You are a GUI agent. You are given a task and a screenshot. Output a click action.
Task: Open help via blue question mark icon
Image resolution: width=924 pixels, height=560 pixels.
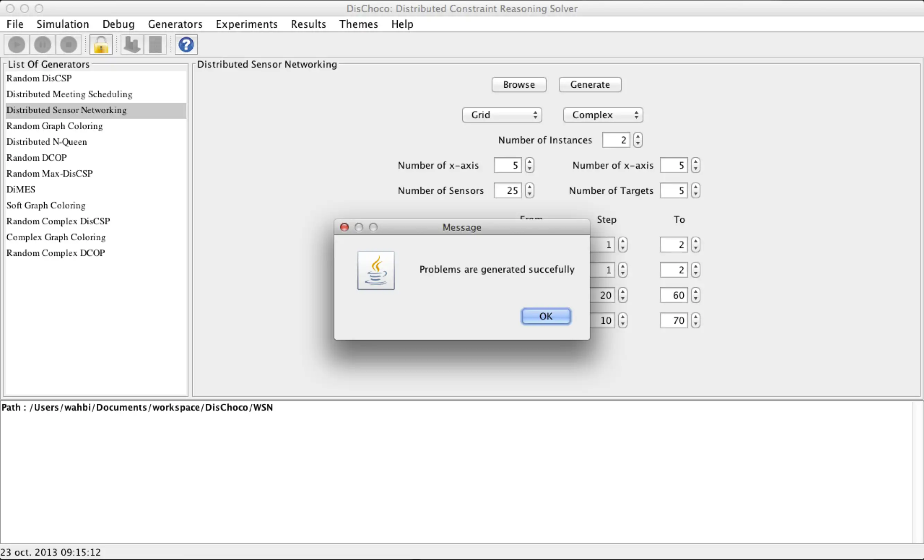click(186, 45)
